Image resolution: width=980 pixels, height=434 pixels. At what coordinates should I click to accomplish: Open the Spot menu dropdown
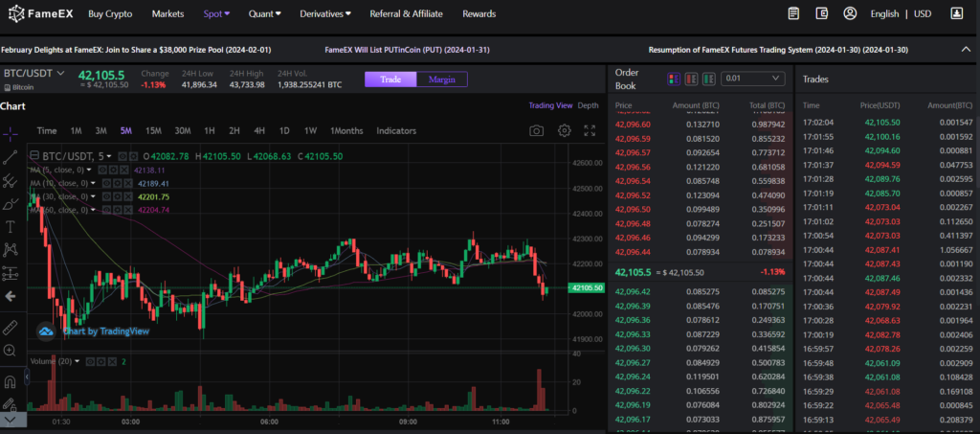[216, 13]
